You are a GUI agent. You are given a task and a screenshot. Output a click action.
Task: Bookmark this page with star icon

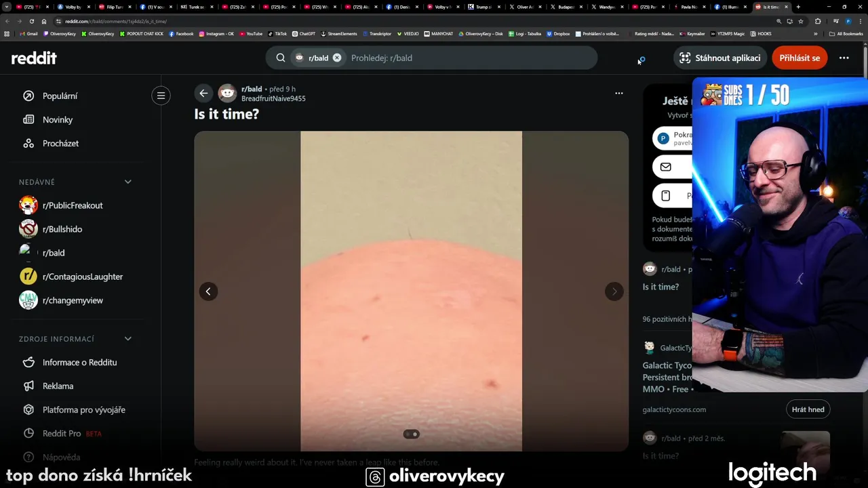(x=801, y=21)
